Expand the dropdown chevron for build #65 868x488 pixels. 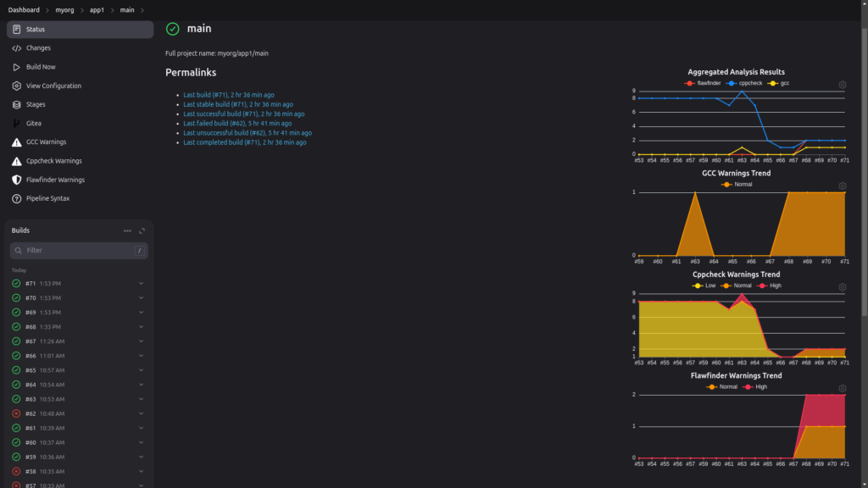[x=142, y=370]
